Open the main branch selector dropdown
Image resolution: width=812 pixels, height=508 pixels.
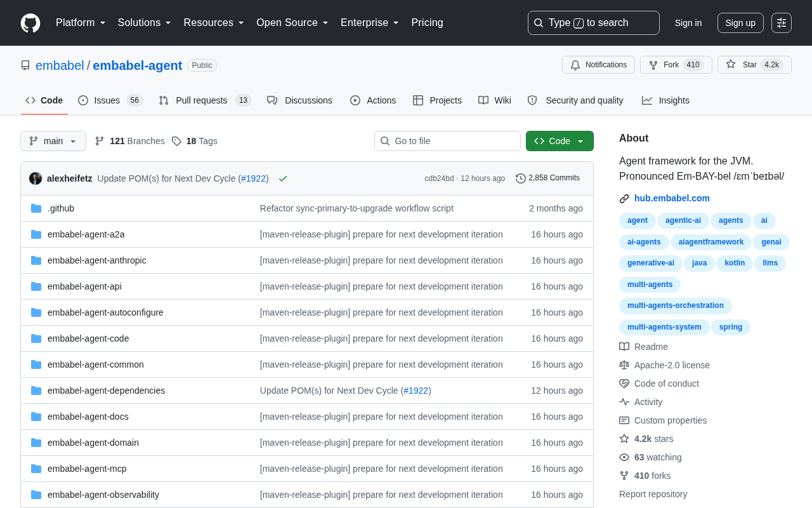tap(53, 141)
